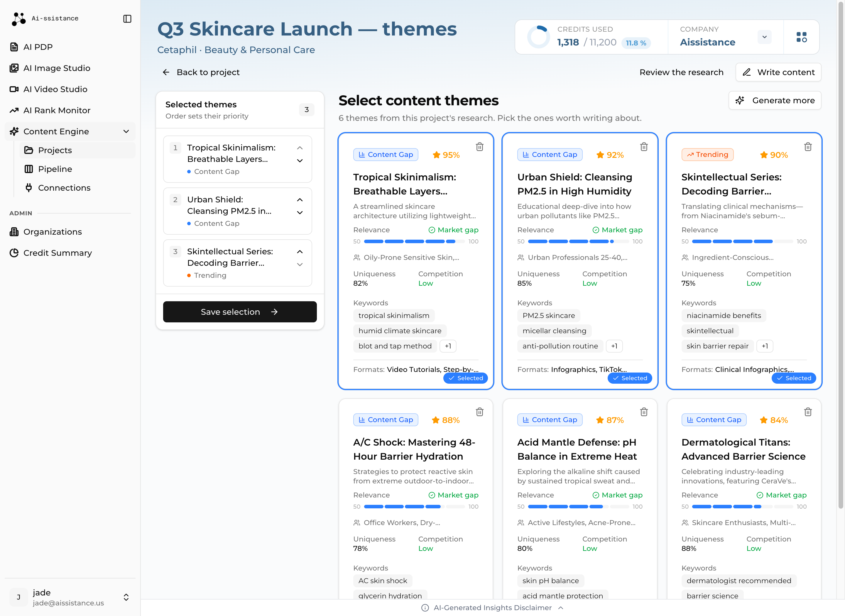Open AI Image Studio
Screen dimensions: 845x616
click(x=70, y=68)
